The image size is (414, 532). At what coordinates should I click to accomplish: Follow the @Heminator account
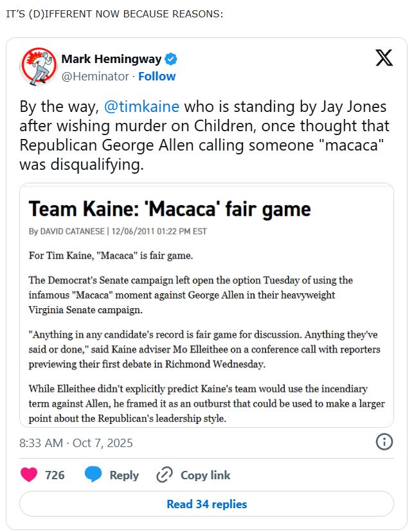[x=157, y=77]
